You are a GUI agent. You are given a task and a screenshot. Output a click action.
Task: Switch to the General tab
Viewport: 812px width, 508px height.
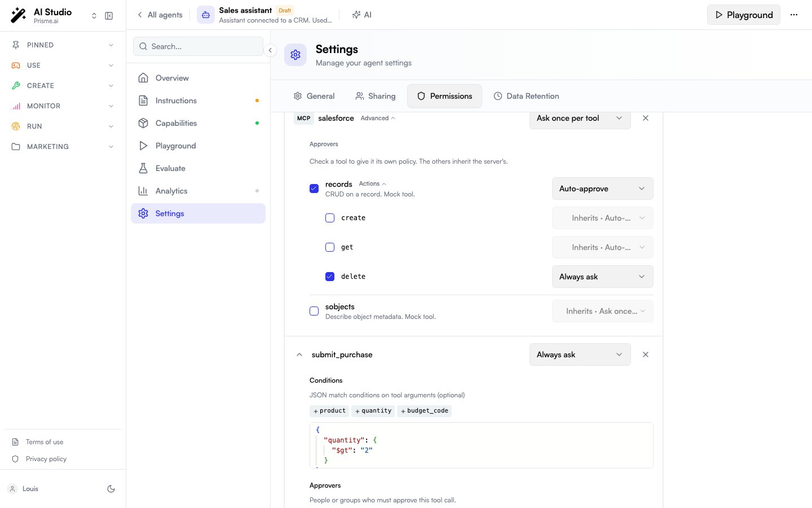(x=314, y=96)
